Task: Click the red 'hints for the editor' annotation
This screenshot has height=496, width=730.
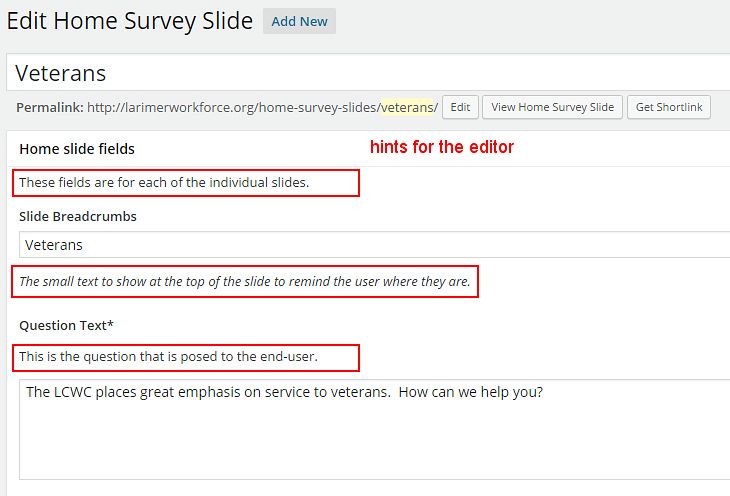Action: [442, 147]
